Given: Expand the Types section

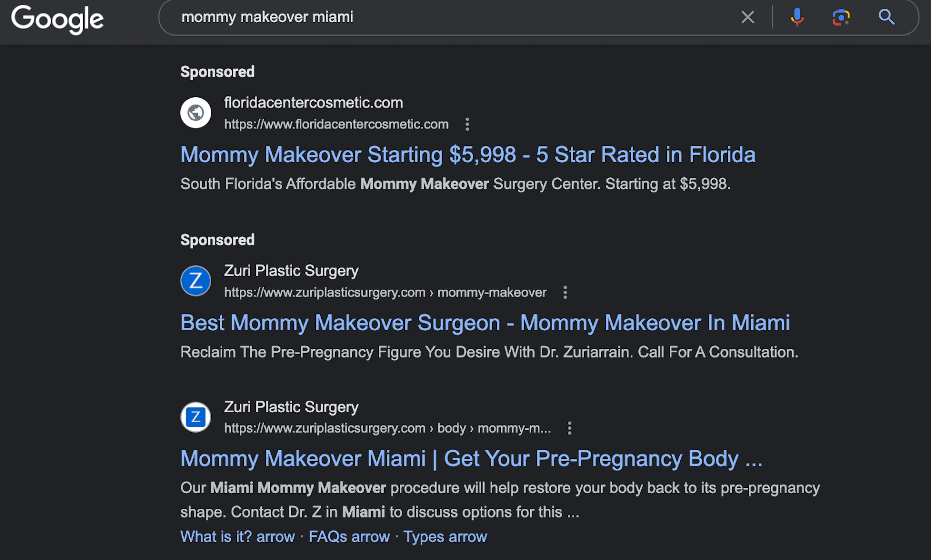Looking at the screenshot, I should 445,536.
